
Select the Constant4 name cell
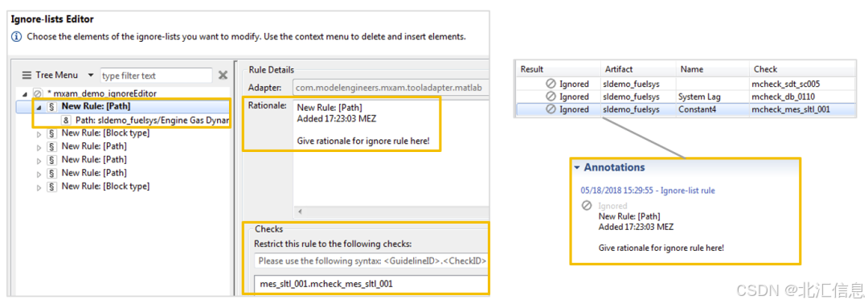tap(697, 109)
